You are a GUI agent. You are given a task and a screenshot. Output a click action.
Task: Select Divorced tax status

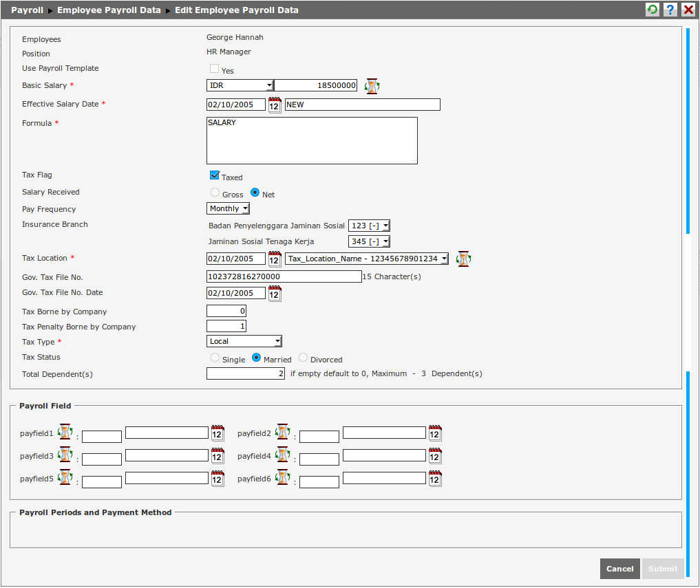303,358
